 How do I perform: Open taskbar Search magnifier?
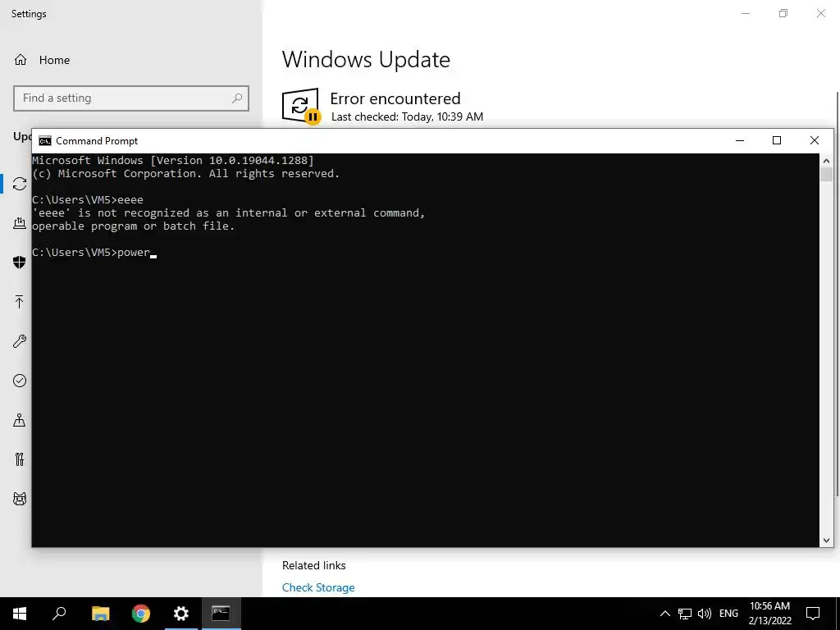click(59, 614)
